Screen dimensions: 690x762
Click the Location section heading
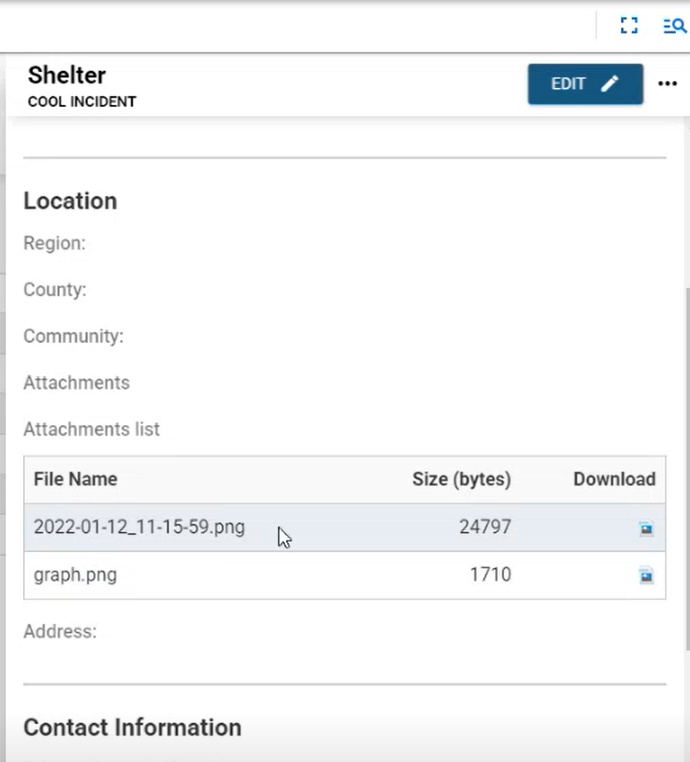point(70,201)
